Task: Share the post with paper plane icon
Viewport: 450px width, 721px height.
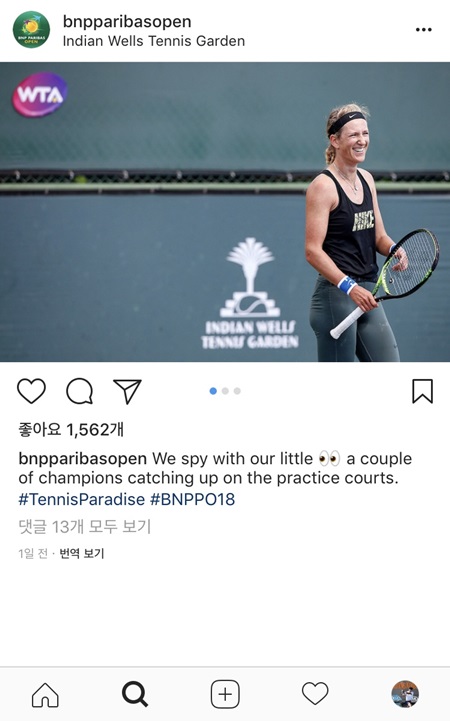Action: point(127,391)
